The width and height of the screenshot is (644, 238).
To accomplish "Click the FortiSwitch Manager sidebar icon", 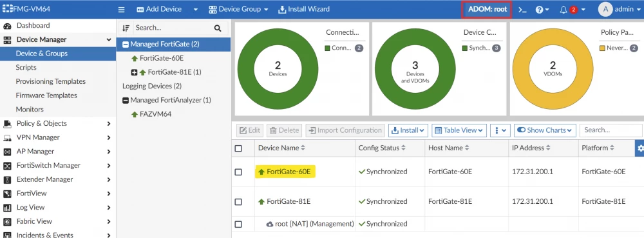I will [7, 166].
